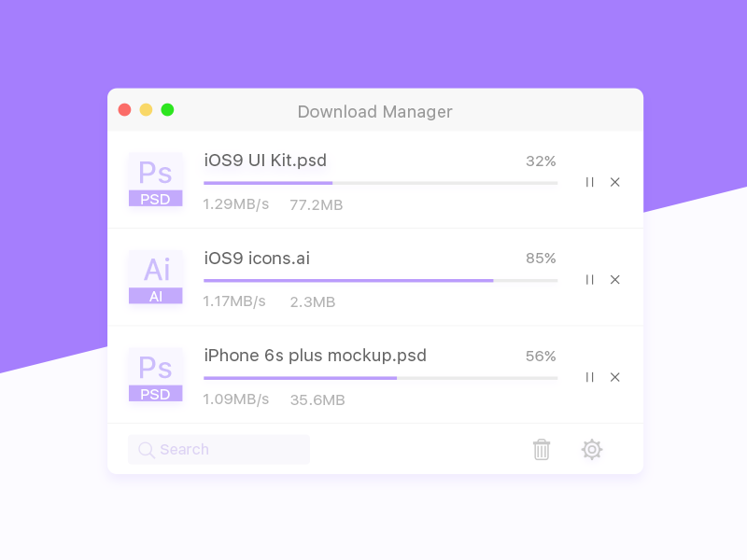Click the progress bar of iOS9 icons.ai
This screenshot has width=747, height=560.
(x=380, y=280)
